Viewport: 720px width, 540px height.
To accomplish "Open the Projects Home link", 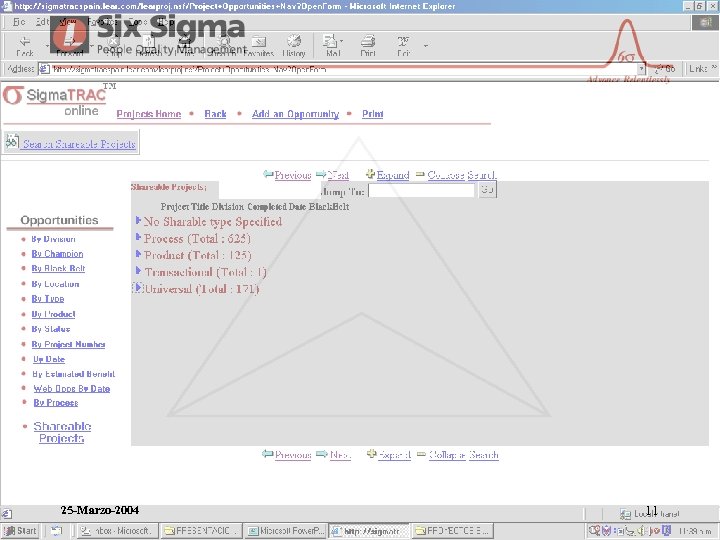I will tap(149, 114).
